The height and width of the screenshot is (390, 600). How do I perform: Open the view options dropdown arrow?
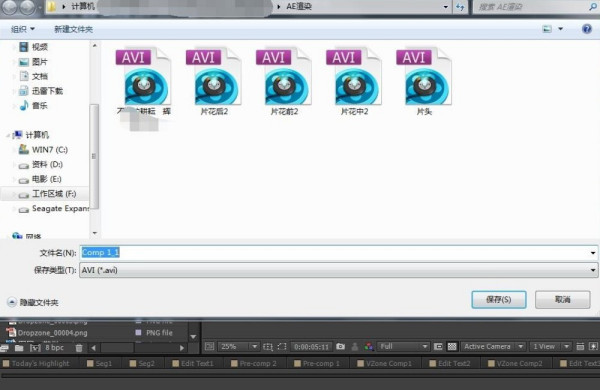(x=561, y=29)
